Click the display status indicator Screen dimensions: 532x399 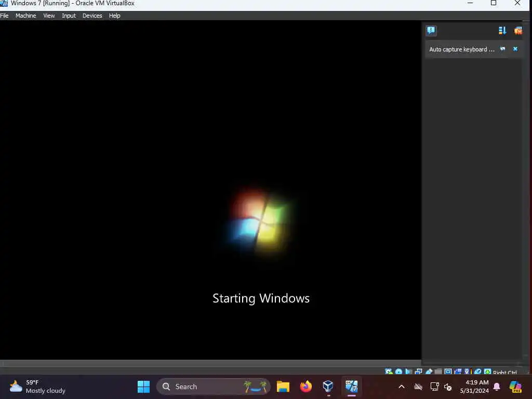point(448,372)
